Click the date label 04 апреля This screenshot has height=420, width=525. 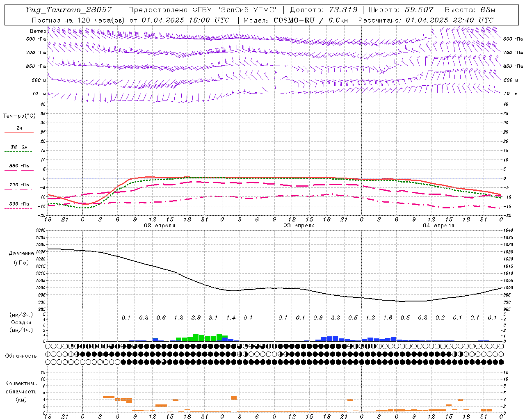(438, 226)
